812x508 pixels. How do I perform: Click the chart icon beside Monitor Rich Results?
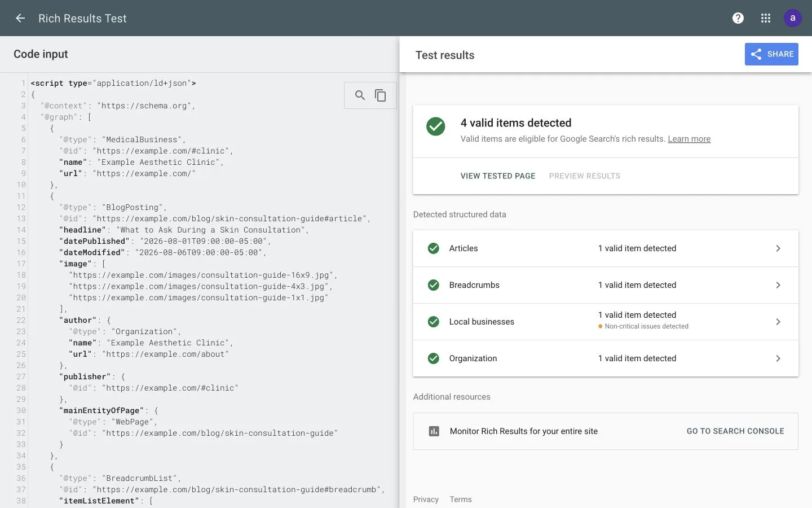coord(434,431)
